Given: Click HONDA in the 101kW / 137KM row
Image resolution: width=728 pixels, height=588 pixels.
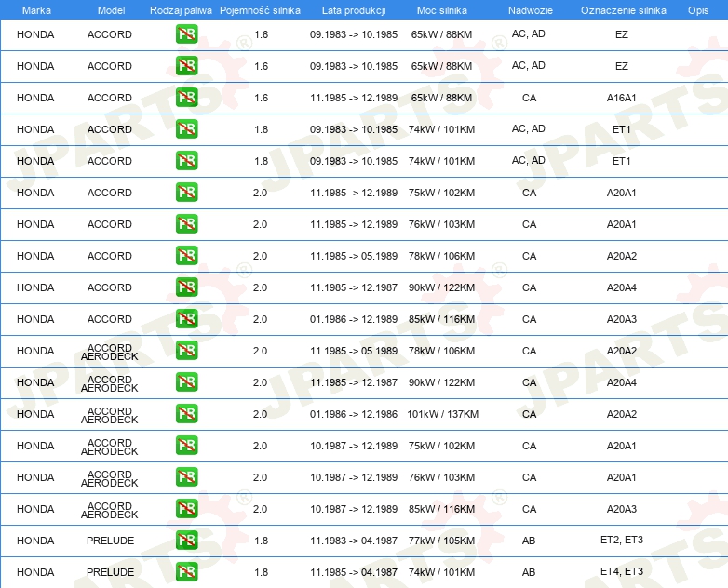Looking at the screenshot, I should 35,414.
